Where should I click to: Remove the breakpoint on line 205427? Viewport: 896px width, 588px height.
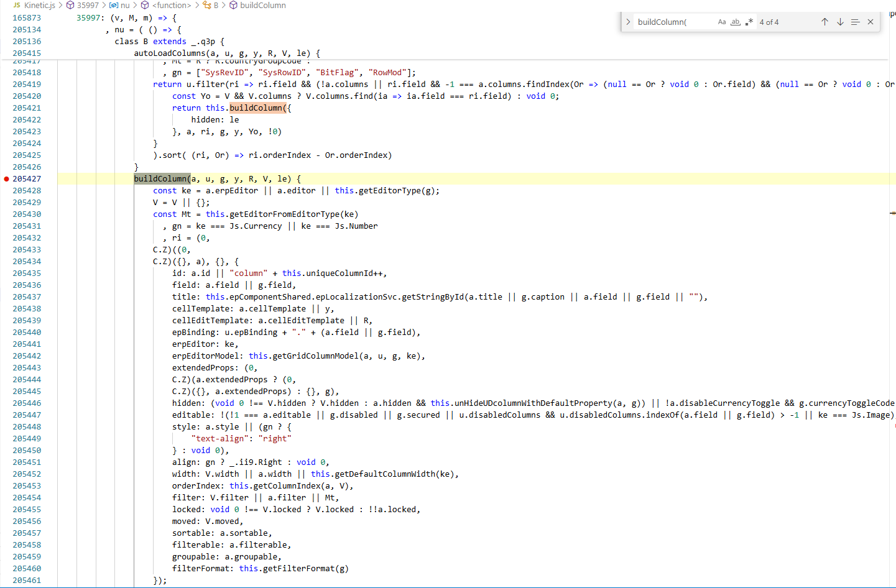point(6,179)
